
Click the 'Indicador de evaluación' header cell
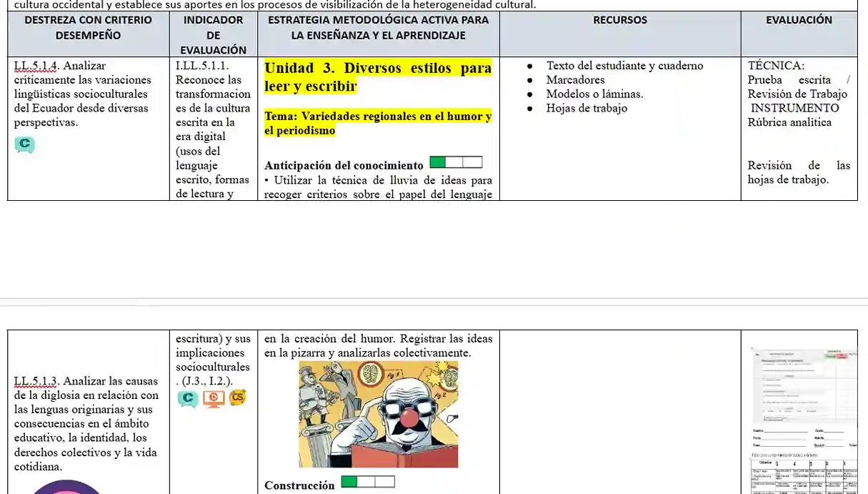click(213, 34)
